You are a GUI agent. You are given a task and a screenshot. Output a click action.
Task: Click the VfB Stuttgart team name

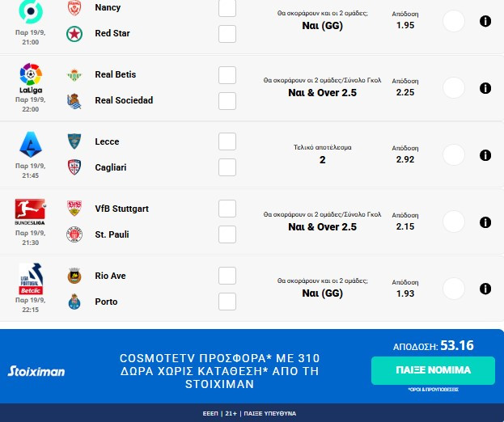click(121, 209)
